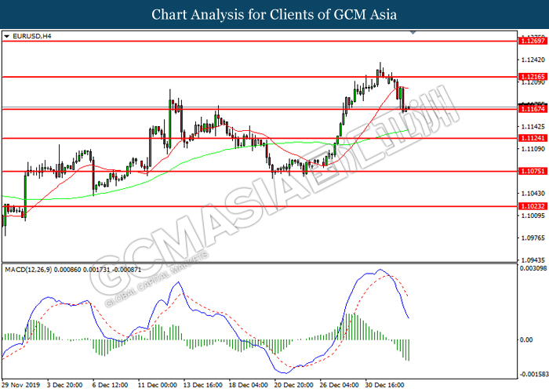The height and width of the screenshot is (392, 549).
Task: Click the 26 Dec 04:00 time label
Action: click(340, 385)
